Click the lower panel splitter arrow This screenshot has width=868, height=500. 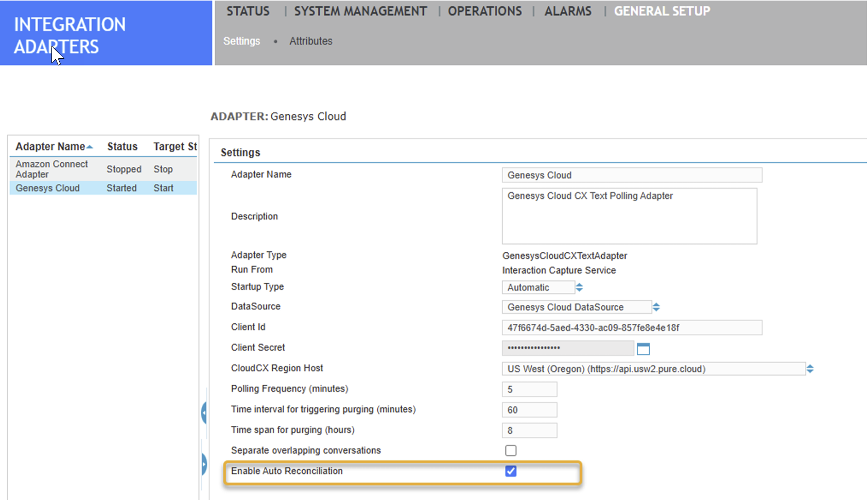click(x=204, y=464)
